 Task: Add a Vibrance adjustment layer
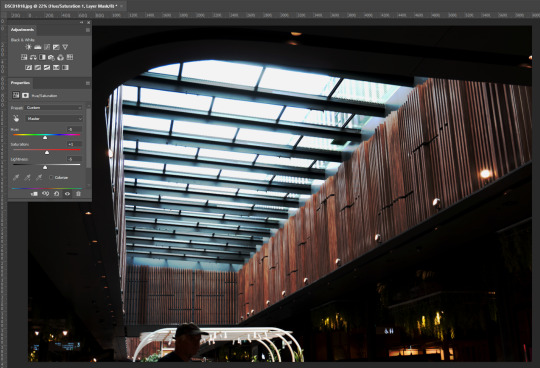65,47
